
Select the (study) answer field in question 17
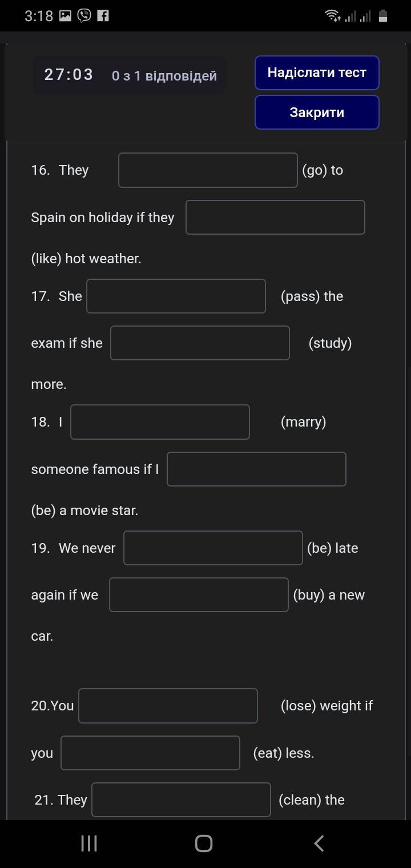pyautogui.click(x=200, y=343)
